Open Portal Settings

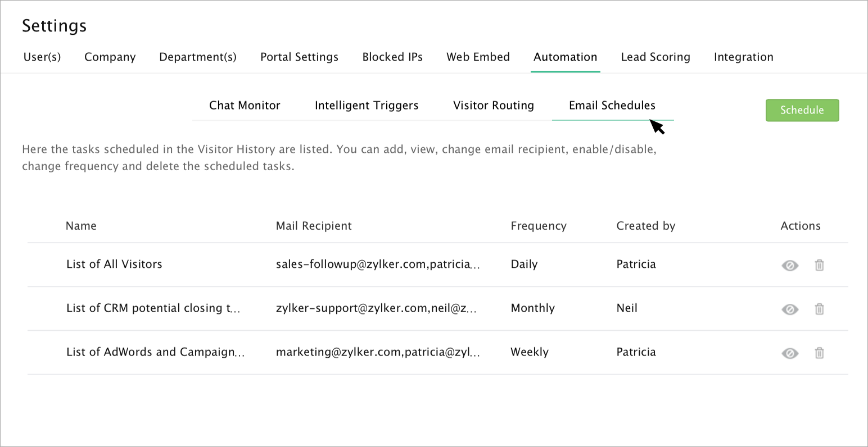(299, 57)
